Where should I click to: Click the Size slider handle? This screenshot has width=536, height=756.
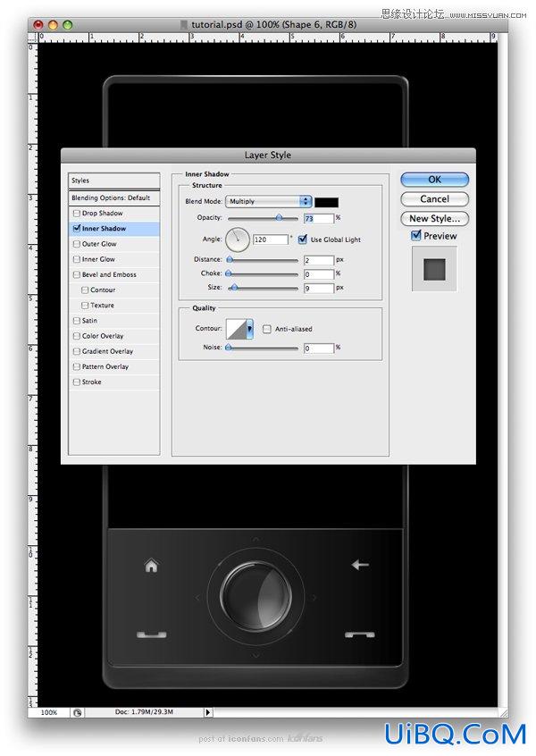pyautogui.click(x=234, y=288)
